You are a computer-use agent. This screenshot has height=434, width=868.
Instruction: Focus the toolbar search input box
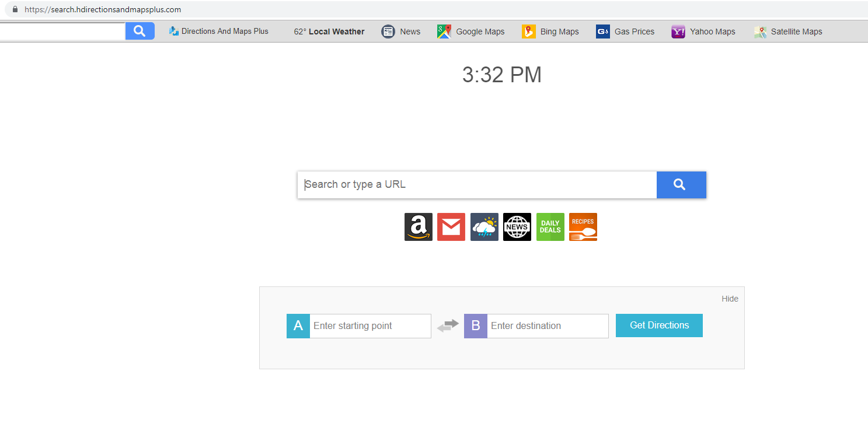tap(62, 32)
